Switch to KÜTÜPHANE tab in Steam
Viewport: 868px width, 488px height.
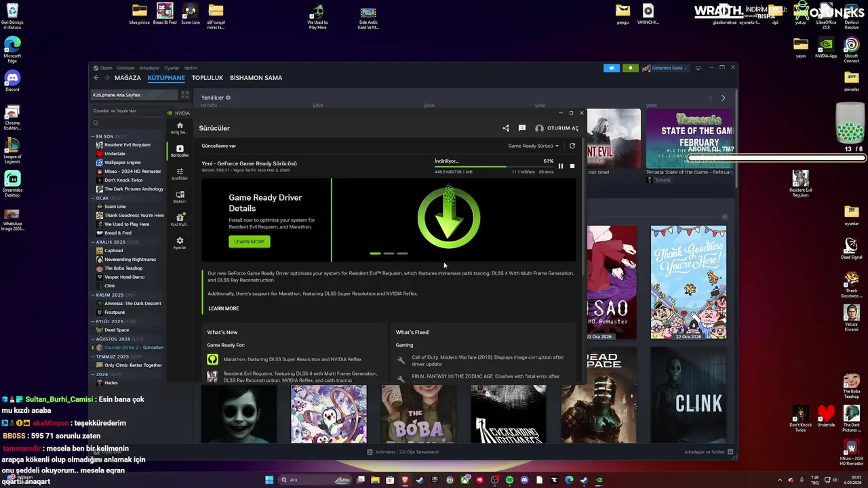pos(166,78)
